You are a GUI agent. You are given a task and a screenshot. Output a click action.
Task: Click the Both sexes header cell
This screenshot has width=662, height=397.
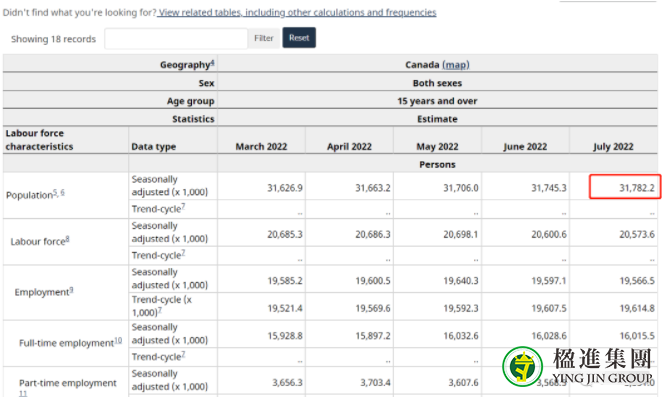tap(437, 83)
